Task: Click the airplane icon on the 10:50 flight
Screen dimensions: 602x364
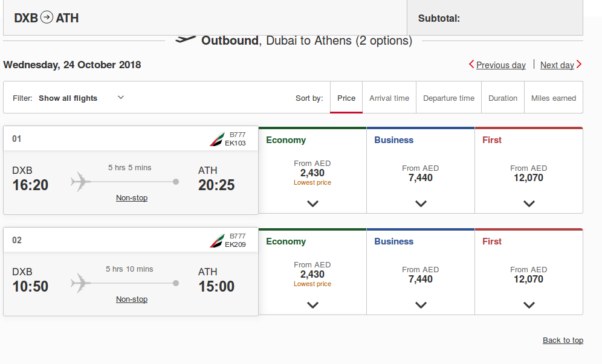Action: [80, 283]
